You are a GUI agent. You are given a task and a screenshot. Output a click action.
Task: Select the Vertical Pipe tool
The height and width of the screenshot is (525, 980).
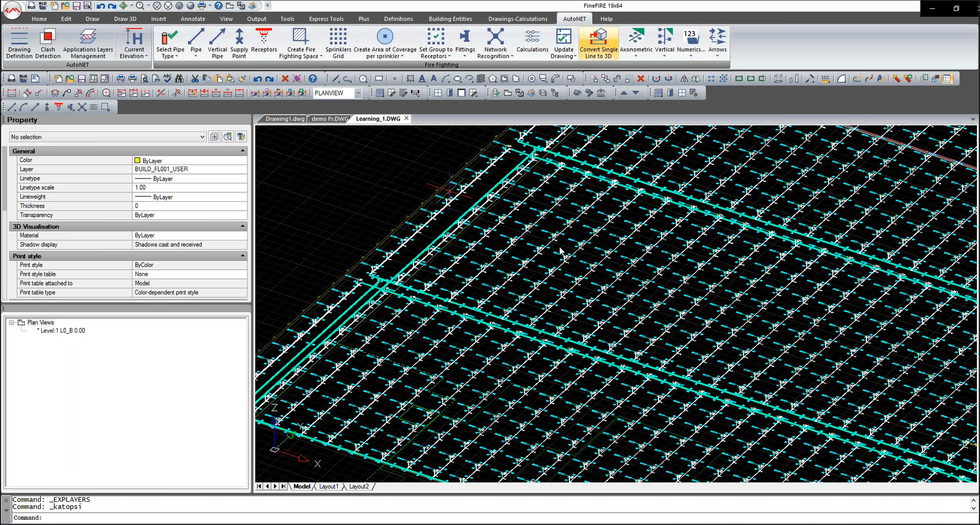coord(217,43)
